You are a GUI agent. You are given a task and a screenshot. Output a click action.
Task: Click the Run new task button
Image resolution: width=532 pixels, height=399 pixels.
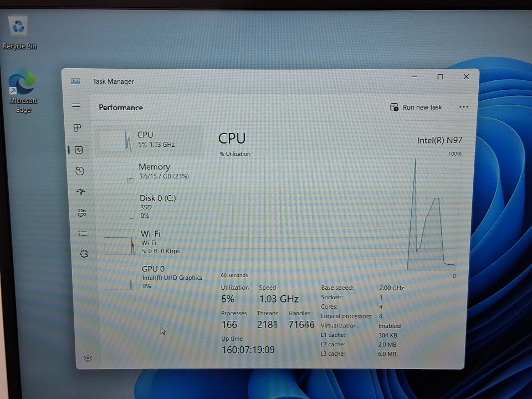416,108
